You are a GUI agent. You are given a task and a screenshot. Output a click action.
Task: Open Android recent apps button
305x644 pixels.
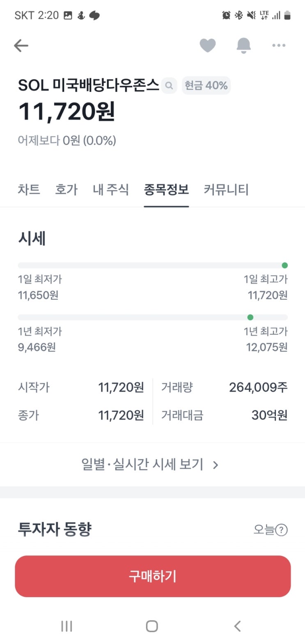67,626
